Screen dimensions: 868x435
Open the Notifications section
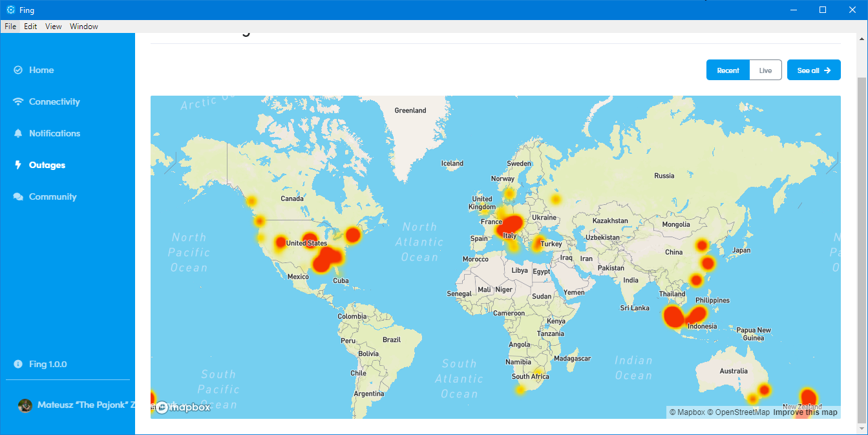(54, 133)
